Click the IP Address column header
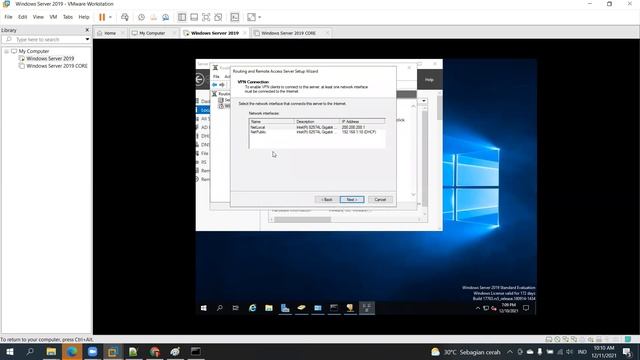Viewport: 640px width, 360px height. pos(362,122)
